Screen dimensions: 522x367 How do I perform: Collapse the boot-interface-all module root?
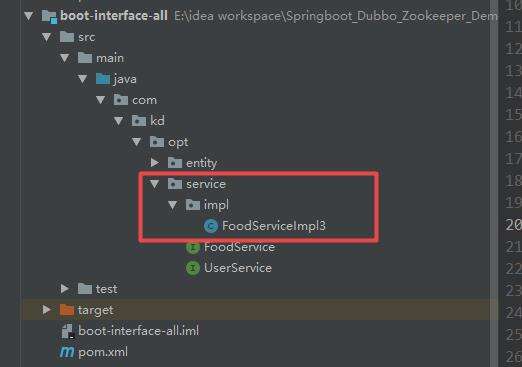point(29,16)
